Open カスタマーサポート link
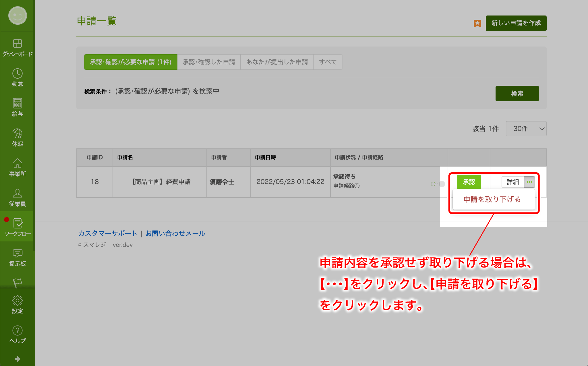588x366 pixels. tap(108, 233)
